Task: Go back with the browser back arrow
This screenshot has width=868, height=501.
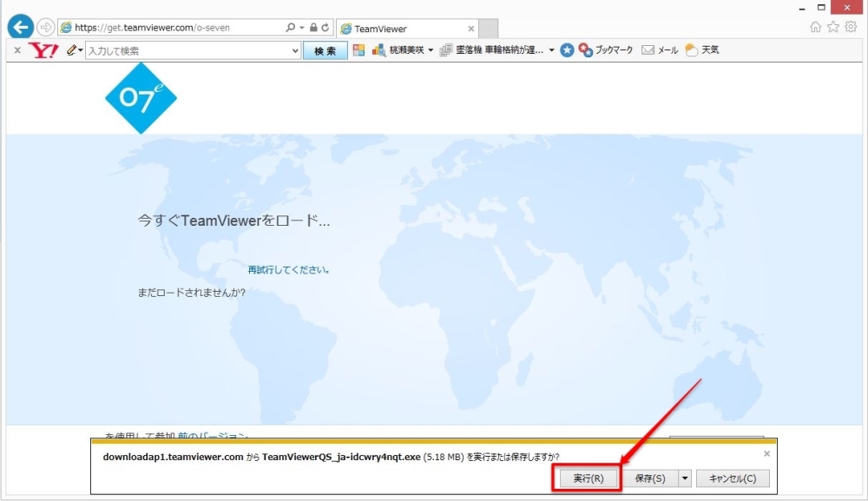Action: 21,27
